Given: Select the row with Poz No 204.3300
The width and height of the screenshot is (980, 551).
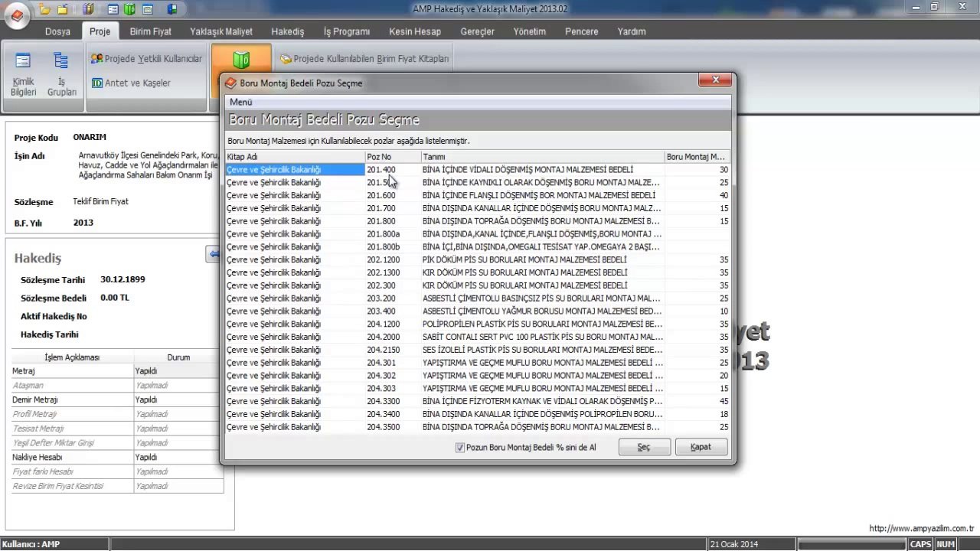Looking at the screenshot, I should [478, 401].
